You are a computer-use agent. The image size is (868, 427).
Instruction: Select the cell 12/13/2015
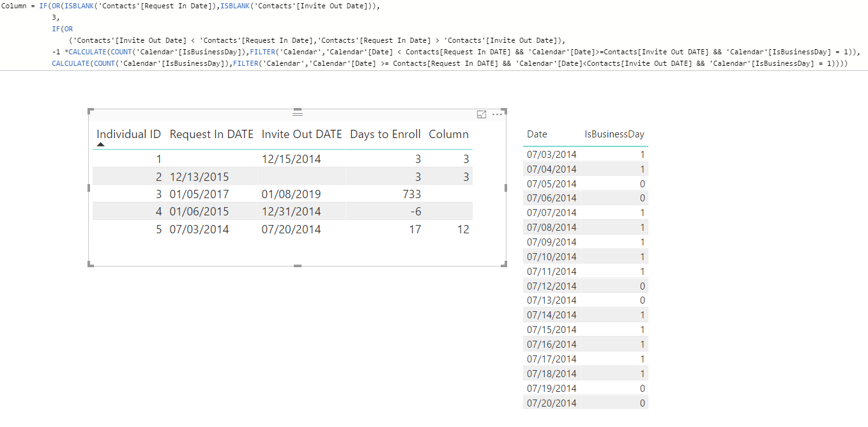point(199,176)
